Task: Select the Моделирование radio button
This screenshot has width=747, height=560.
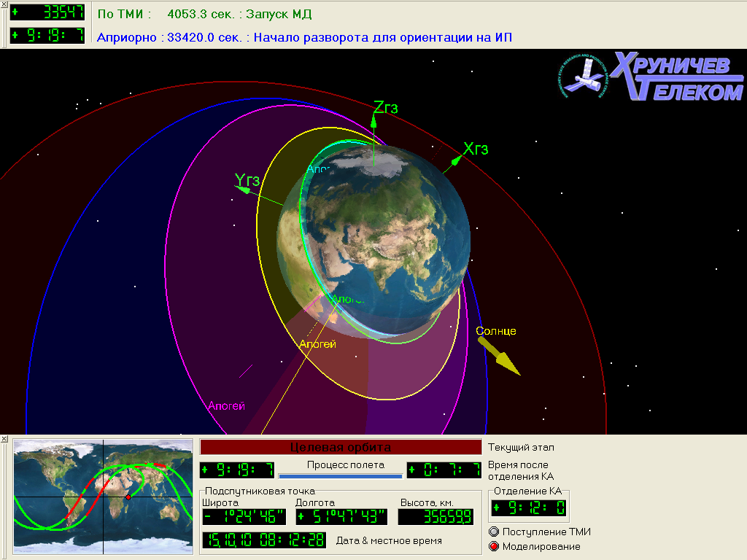Action: pos(494,546)
